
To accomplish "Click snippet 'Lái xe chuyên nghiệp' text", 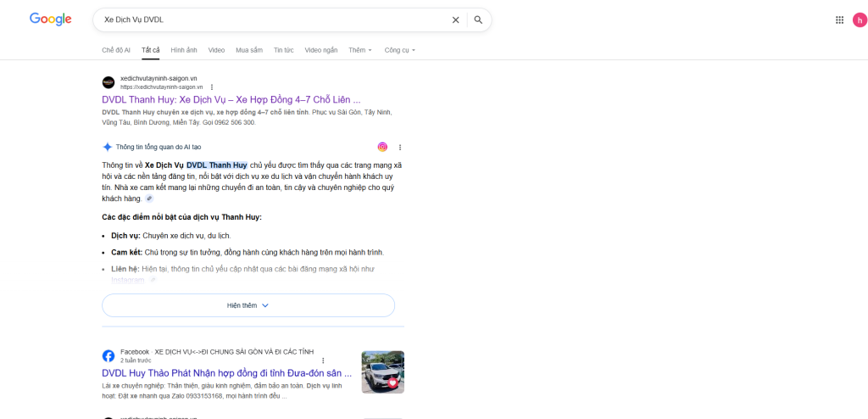I will pyautogui.click(x=134, y=386).
